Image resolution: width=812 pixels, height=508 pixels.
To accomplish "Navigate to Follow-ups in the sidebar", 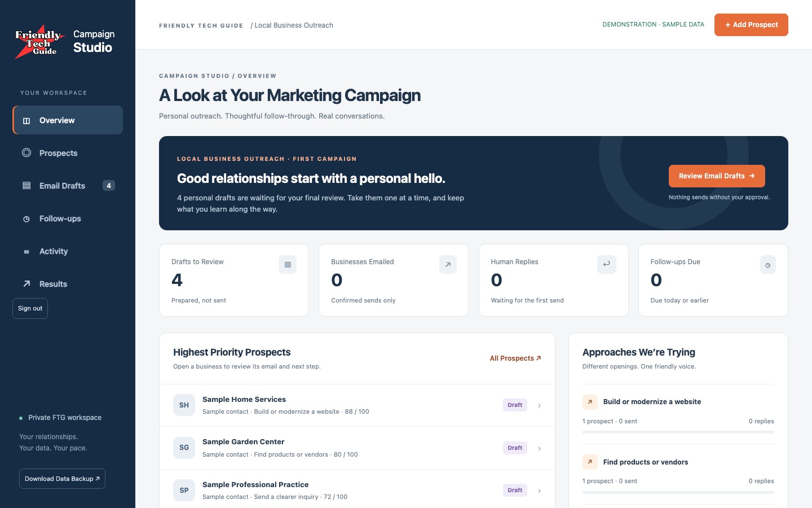I will (x=68, y=218).
